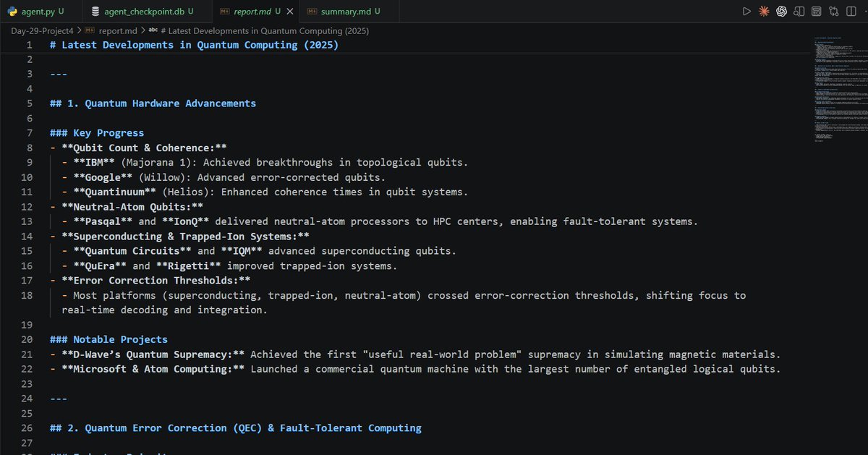Screen dimensions: 868x455
Task: Click the "D-Wave's Quantum Supremacy:" text
Action: tap(153, 354)
